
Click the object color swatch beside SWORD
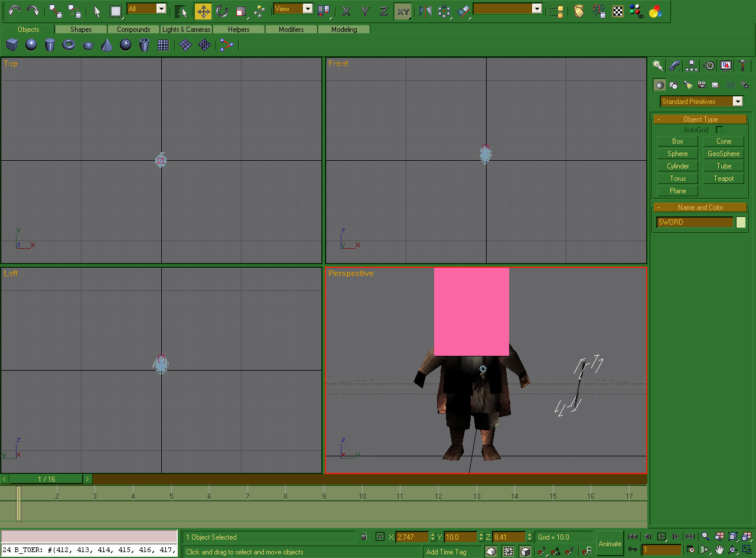(x=741, y=222)
